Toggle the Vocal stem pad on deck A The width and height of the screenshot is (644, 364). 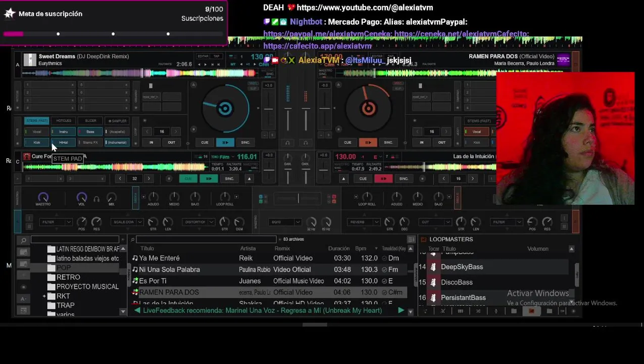[37, 132]
